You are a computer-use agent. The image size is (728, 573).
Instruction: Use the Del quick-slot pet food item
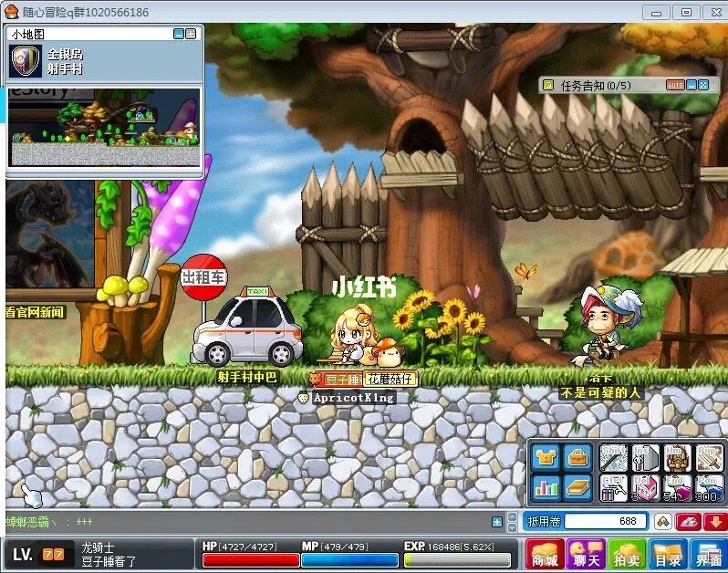click(x=645, y=488)
